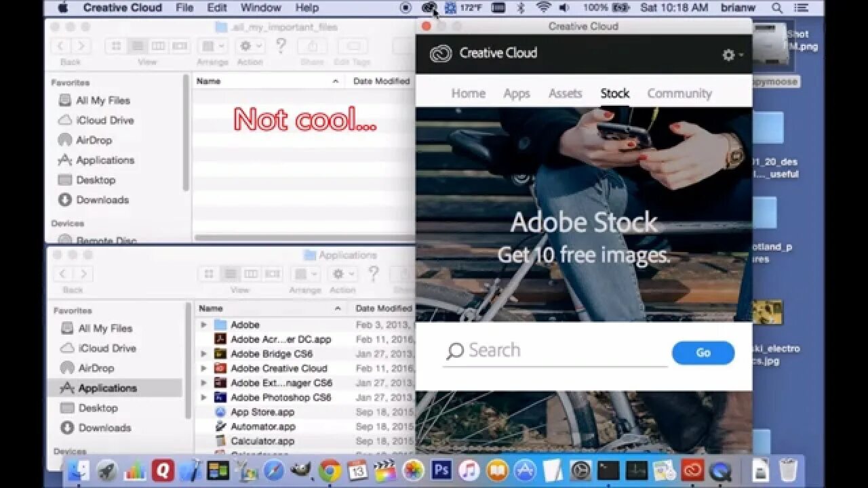868x488 pixels.
Task: Click the blue Go button
Action: tap(703, 352)
